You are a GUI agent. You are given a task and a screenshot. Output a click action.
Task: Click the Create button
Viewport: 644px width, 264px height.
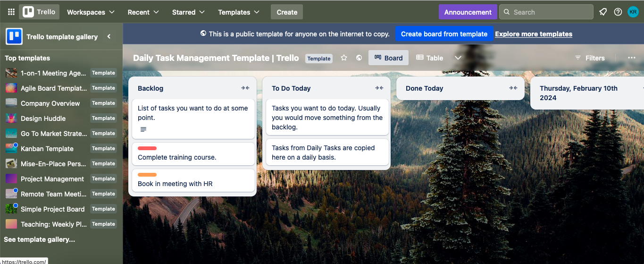tap(287, 12)
